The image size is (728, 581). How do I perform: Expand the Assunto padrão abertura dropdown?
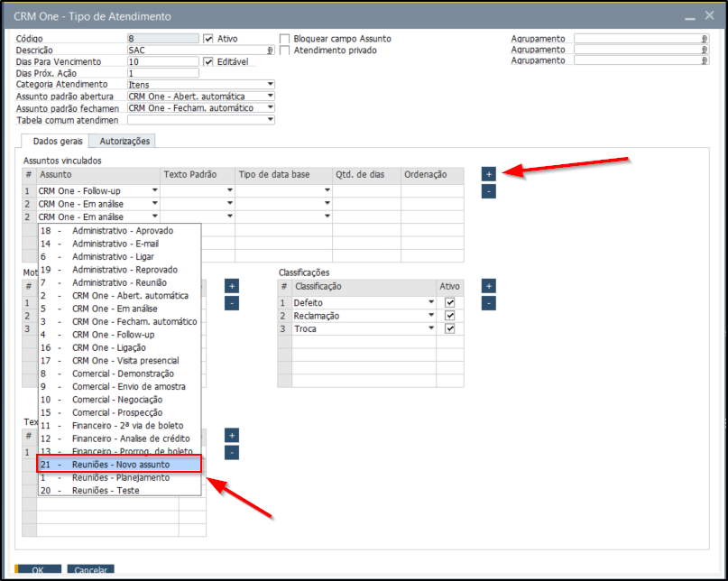(x=270, y=97)
